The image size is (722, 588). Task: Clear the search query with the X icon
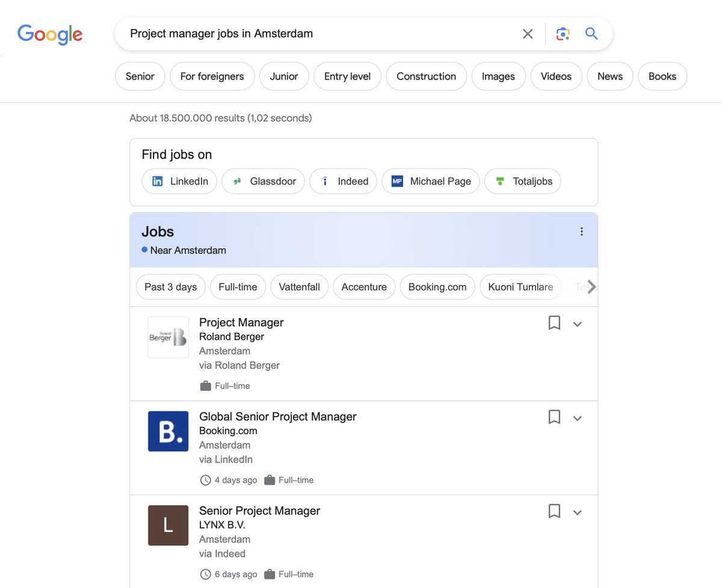[528, 34]
